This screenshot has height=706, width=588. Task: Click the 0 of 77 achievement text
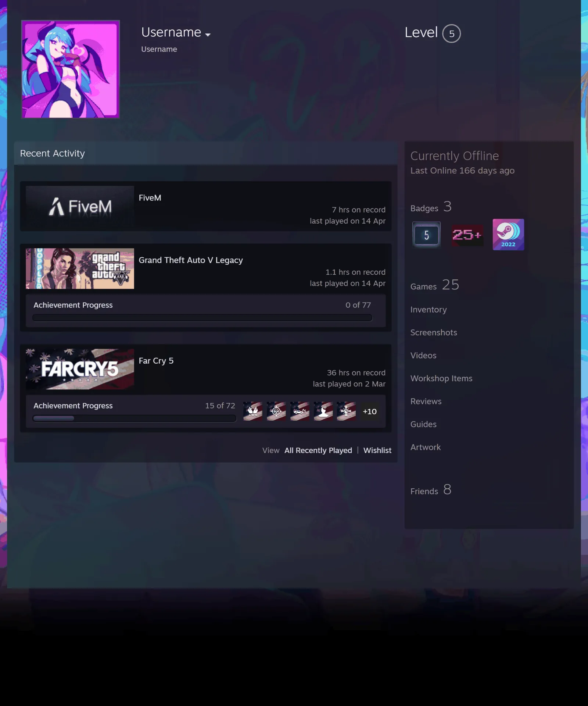tap(358, 305)
